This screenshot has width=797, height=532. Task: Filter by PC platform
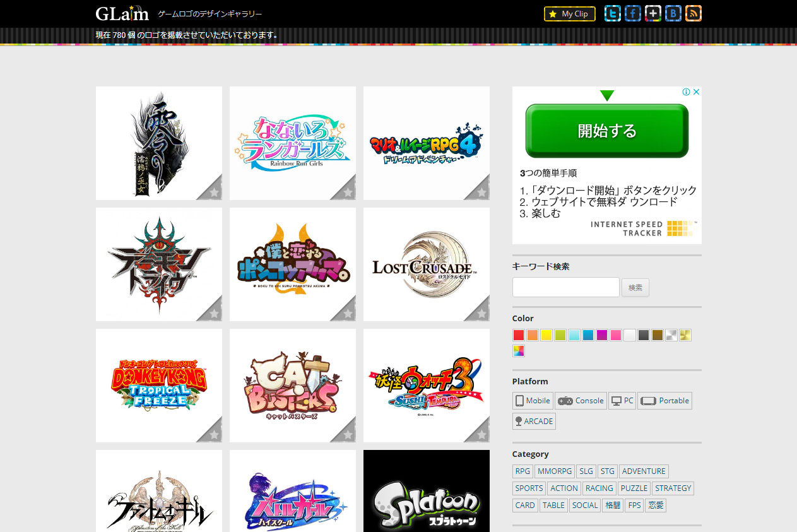click(x=622, y=401)
